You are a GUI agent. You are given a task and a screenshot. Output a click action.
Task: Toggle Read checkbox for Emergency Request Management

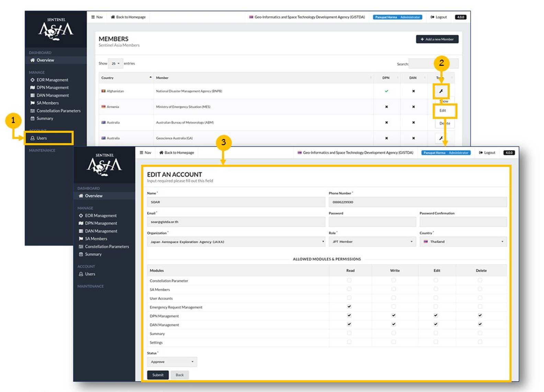click(x=349, y=306)
